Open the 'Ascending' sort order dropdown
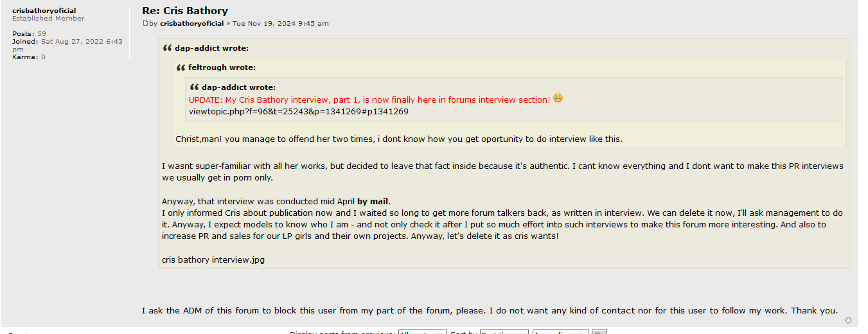This screenshot has width=868, height=334. pos(560,332)
